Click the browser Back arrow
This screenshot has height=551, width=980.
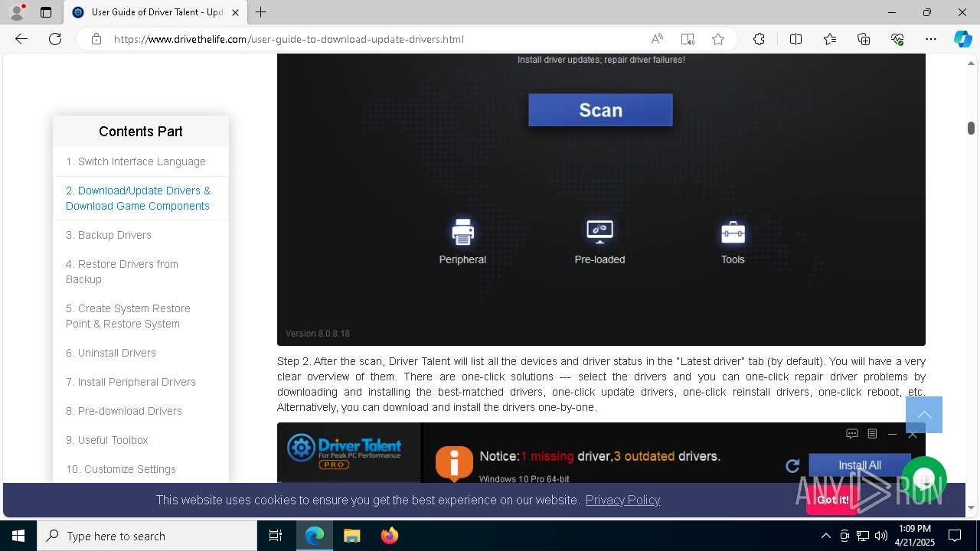(21, 39)
